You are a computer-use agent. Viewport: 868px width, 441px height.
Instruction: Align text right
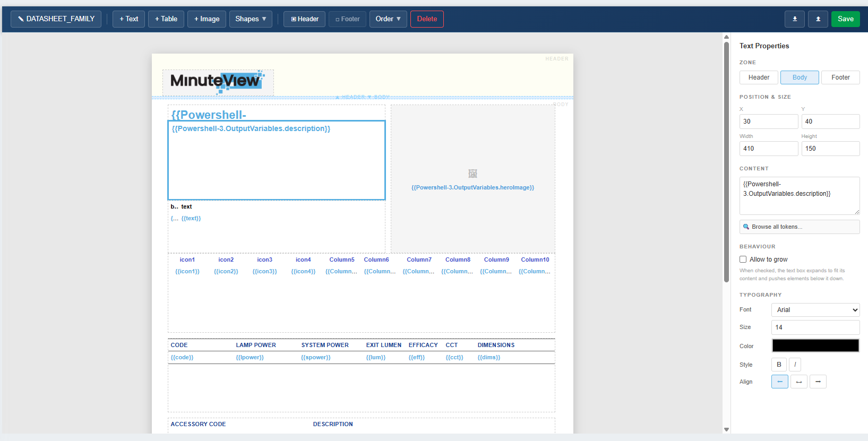tap(818, 382)
